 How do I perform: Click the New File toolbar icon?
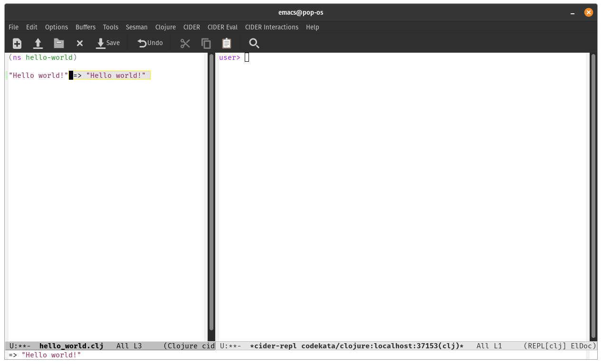[x=17, y=43]
